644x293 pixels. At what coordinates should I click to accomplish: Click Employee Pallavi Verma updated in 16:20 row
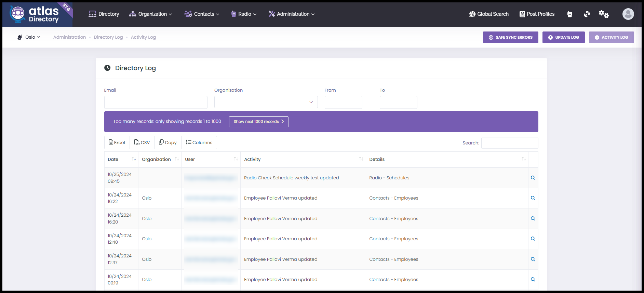tap(281, 218)
